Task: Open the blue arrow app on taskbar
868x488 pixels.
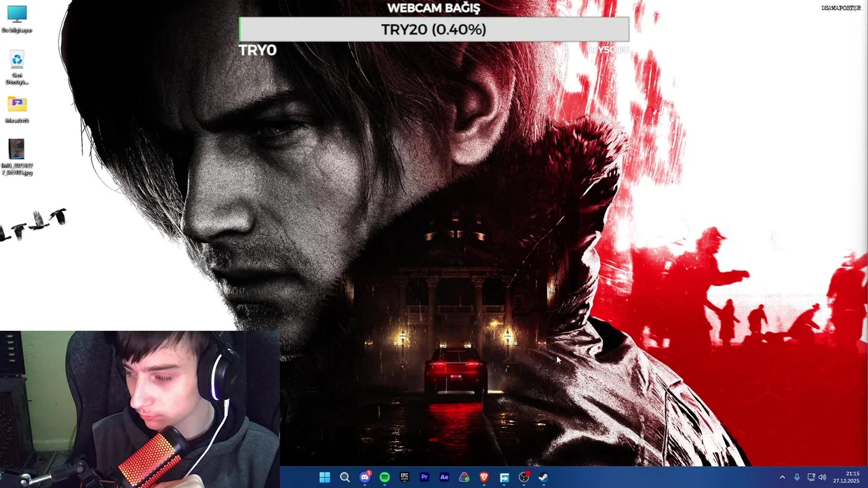Action: coord(505,477)
